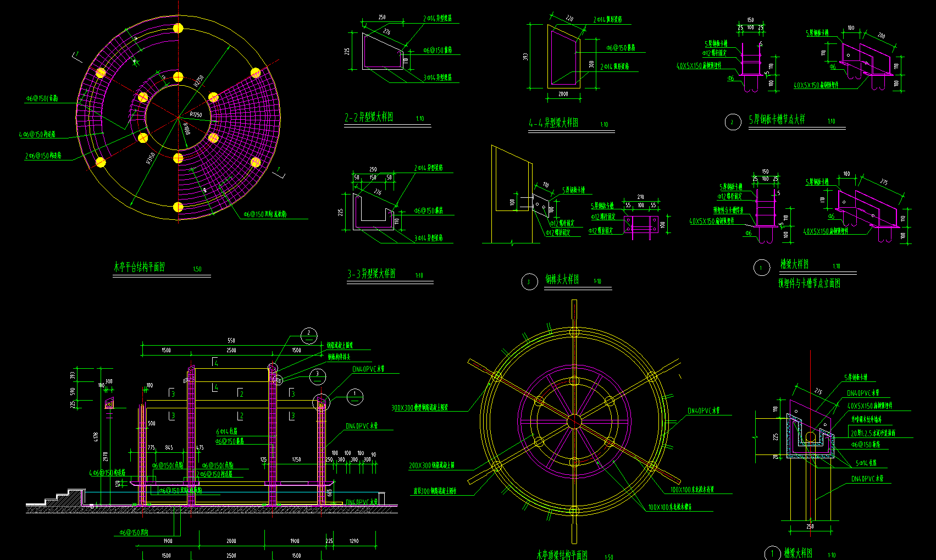Viewport: 936px width, 560px height.
Task: Pick the 4-4异型梁大样图 title text
Action: (x=553, y=123)
